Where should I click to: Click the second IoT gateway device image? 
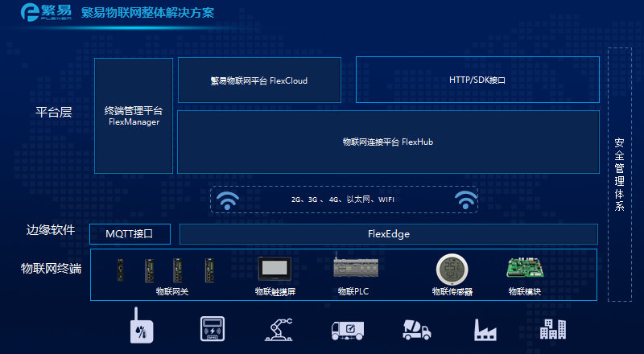click(x=149, y=270)
